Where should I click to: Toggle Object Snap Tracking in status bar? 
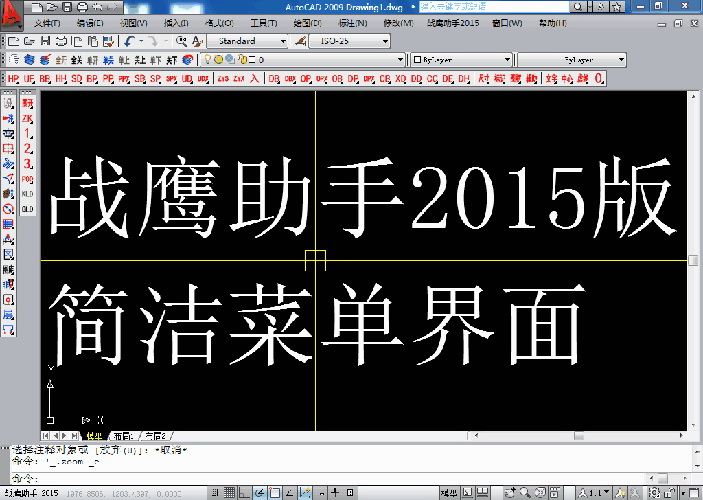click(290, 493)
